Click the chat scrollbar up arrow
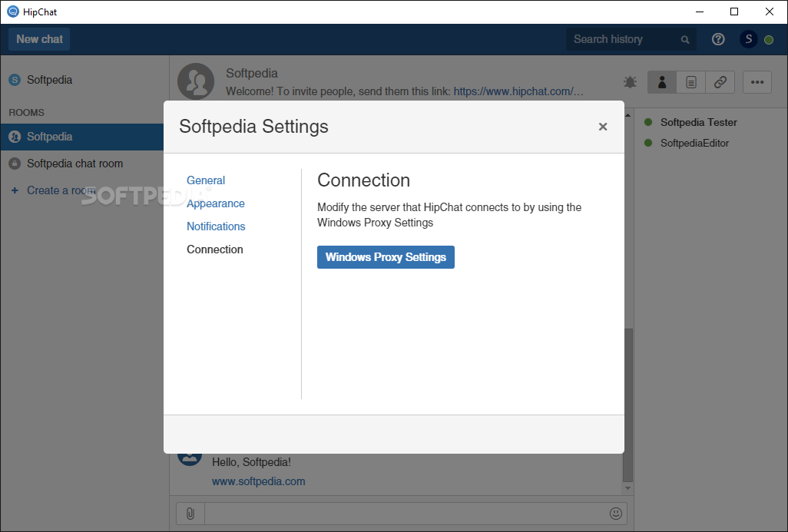The image size is (788, 532). pos(627,116)
